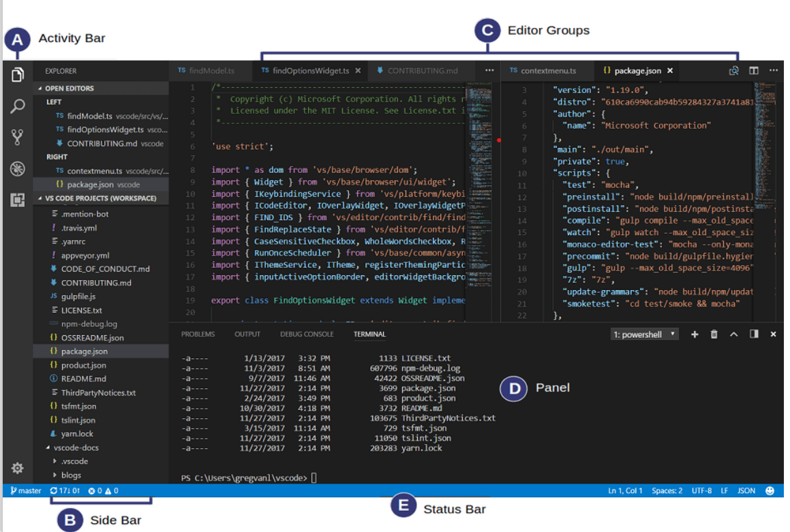This screenshot has width=790, height=532.
Task: Click the master branch indicator
Action: [26, 490]
